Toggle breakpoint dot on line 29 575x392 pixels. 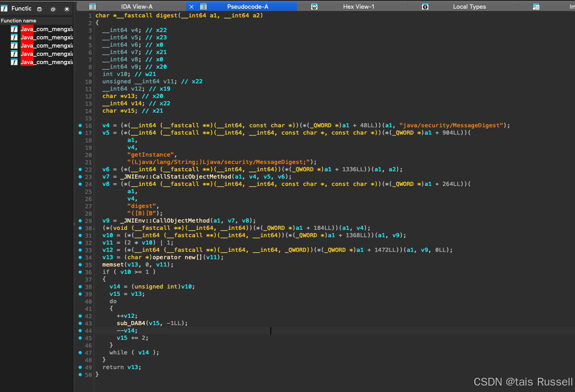(x=80, y=221)
